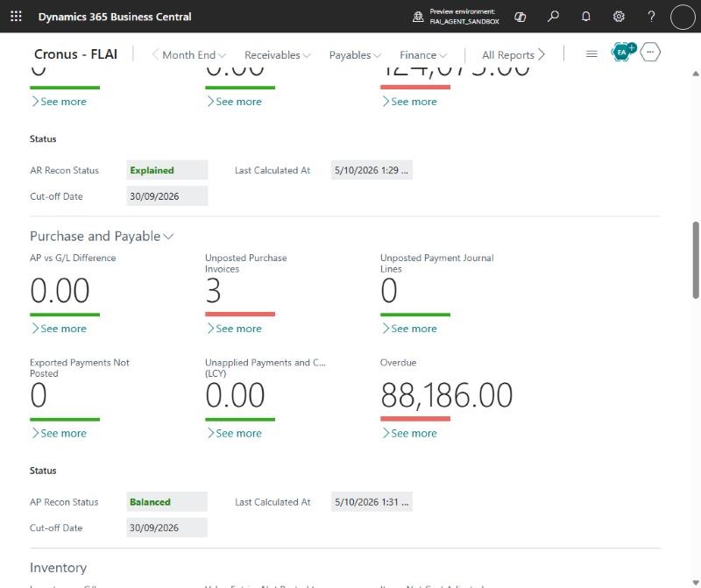The height and width of the screenshot is (588, 701).
Task: Click the scrollbar up arrow
Action: (x=696, y=74)
